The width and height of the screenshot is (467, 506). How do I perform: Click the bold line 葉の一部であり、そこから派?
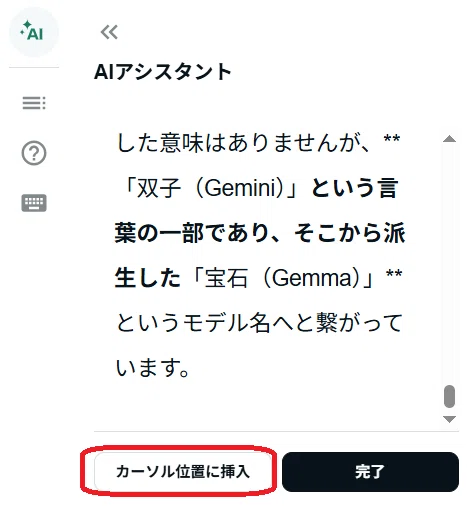[x=260, y=233]
